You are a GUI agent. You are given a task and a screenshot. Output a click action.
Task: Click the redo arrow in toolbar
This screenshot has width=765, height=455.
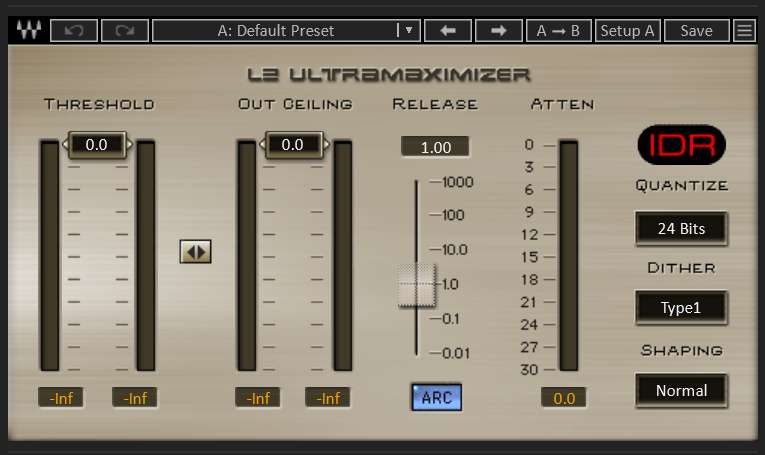(x=125, y=30)
